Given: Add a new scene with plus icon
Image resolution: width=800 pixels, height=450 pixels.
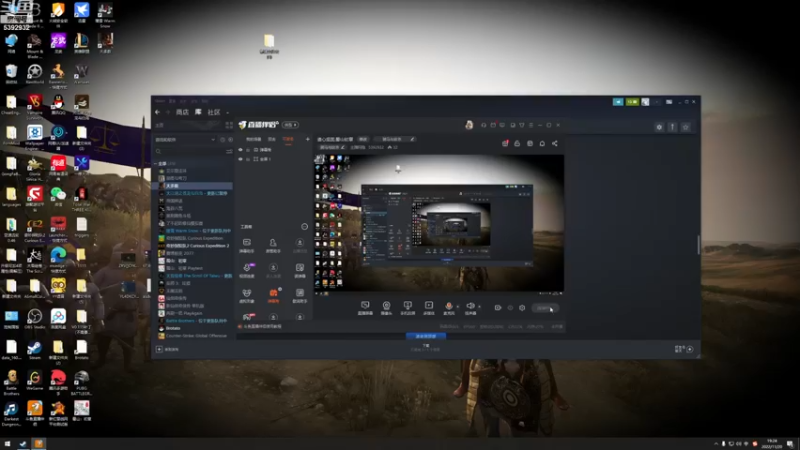Looking at the screenshot, I should (307, 139).
